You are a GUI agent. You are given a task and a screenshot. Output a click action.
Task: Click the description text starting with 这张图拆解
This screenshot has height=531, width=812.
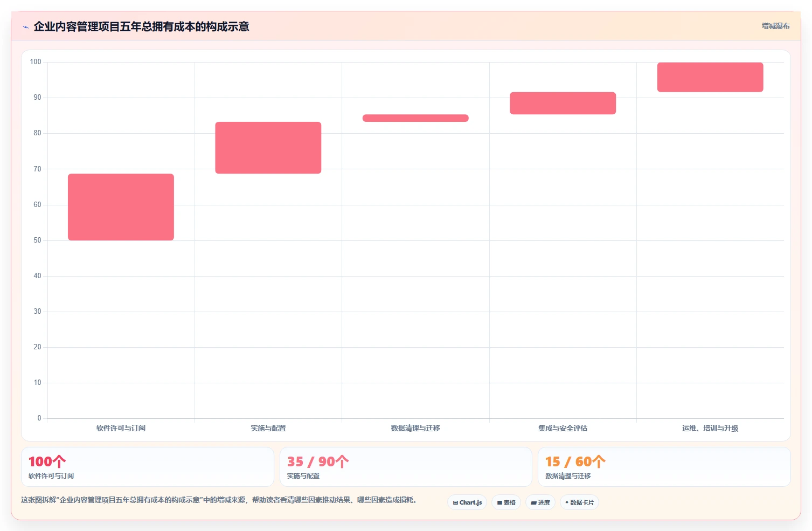(x=220, y=500)
